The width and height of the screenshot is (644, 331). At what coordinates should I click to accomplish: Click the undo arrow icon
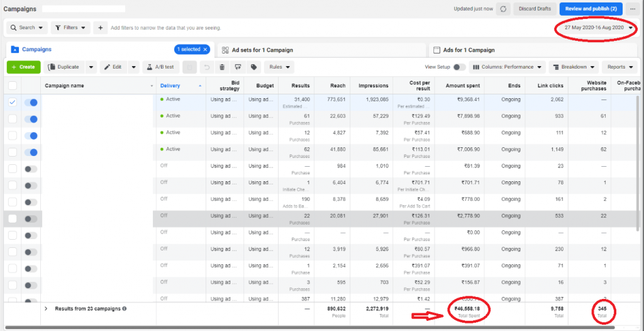click(x=207, y=67)
